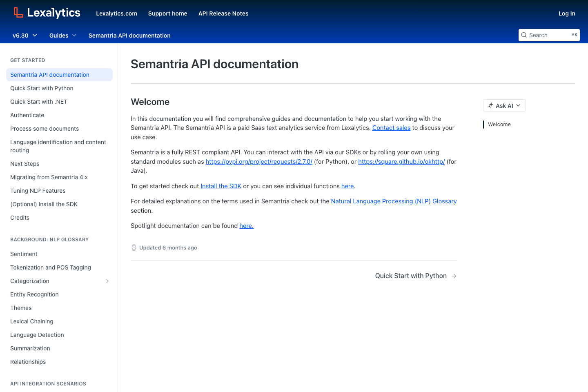Select the highlighted Semantria API documentation sidebar entry
The width and height of the screenshot is (588, 392).
pos(49,75)
